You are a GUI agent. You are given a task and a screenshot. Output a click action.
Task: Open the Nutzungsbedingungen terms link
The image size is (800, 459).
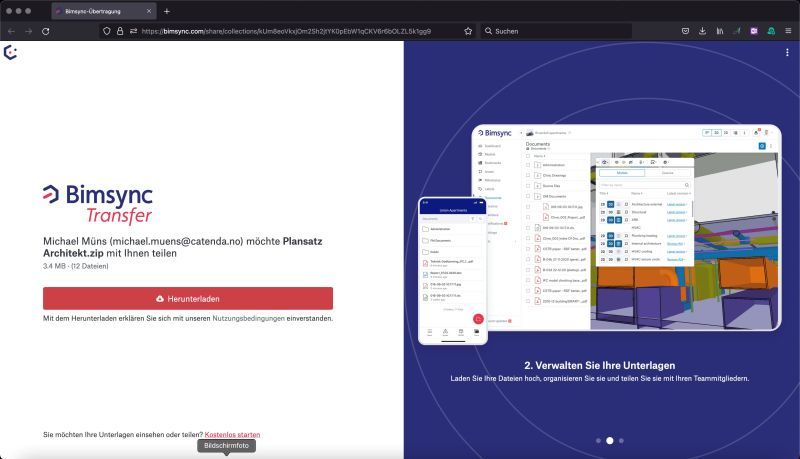(x=248, y=318)
